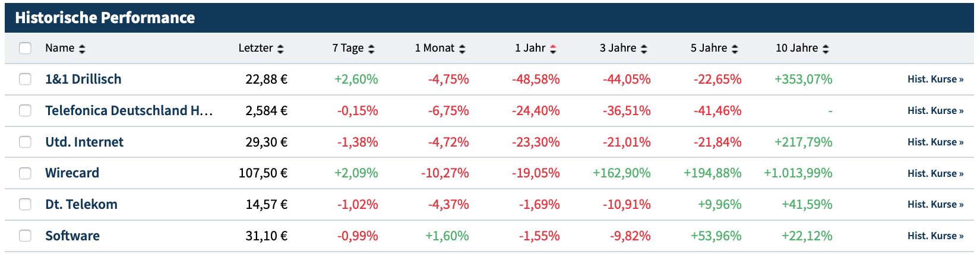Click sort arrows beside Letzter column
Screen dimensions: 980x254
click(280, 49)
